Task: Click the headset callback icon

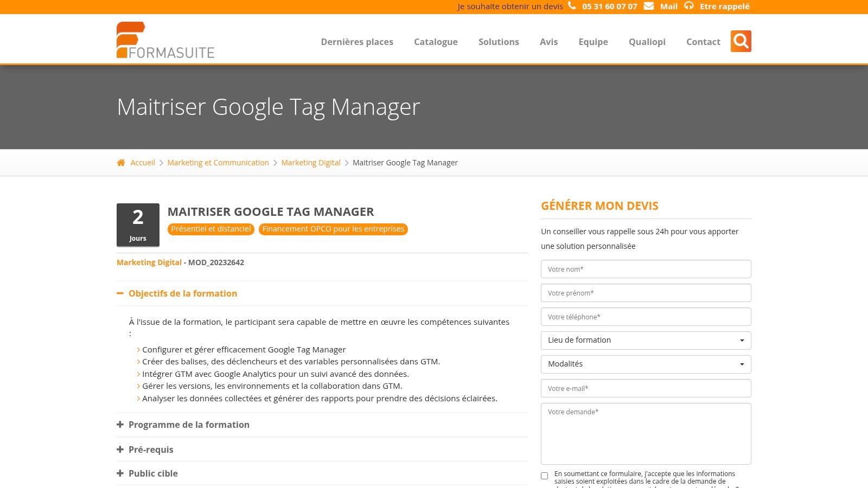Action: [689, 6]
